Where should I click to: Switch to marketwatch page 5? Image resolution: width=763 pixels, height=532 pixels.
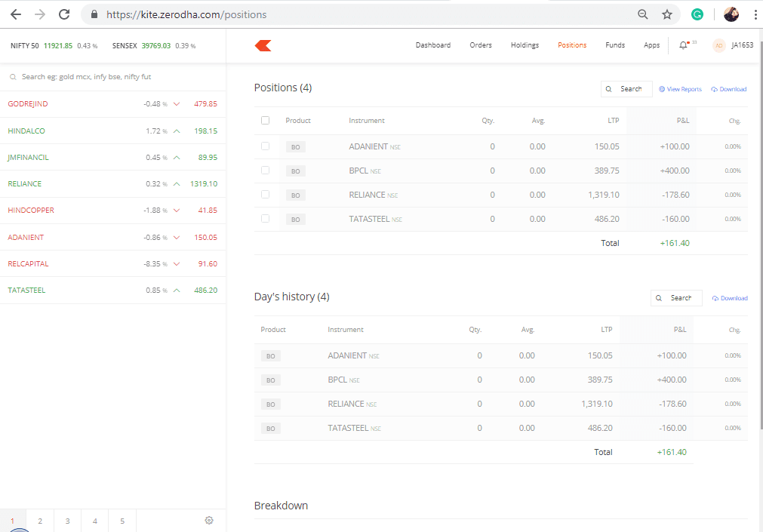pos(122,521)
